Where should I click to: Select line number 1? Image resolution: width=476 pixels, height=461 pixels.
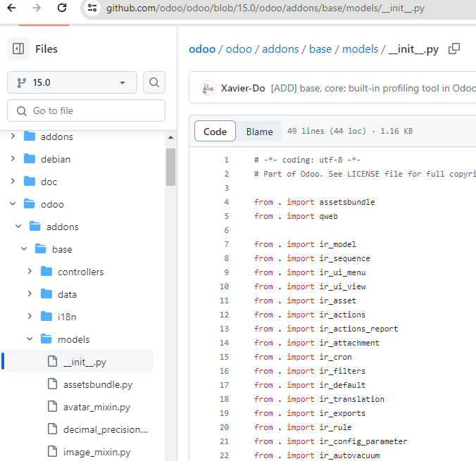point(227,160)
